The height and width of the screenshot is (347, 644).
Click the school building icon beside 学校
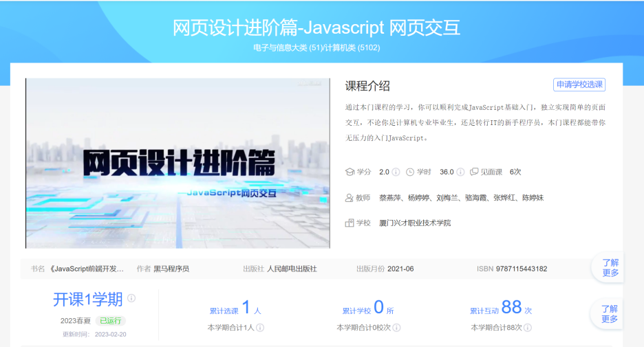click(x=350, y=223)
